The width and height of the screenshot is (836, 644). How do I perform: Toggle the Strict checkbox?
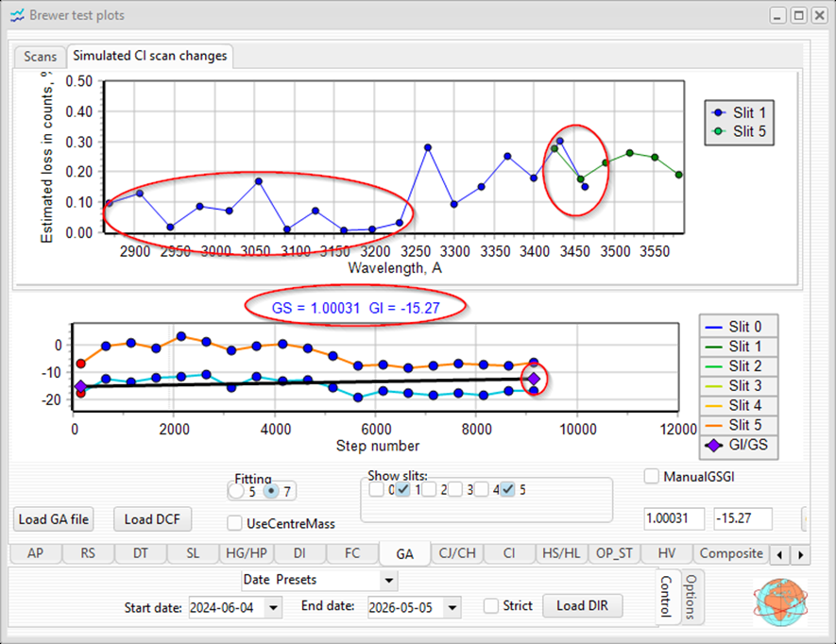pos(491,605)
